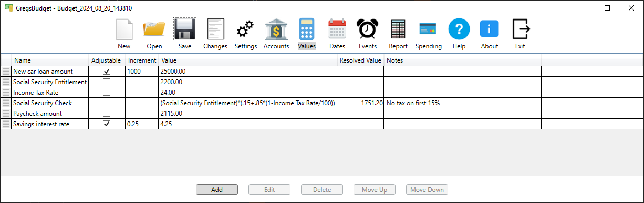Select 'Income Tax Rate' name cell
This screenshot has width=644, height=203.
[50, 92]
